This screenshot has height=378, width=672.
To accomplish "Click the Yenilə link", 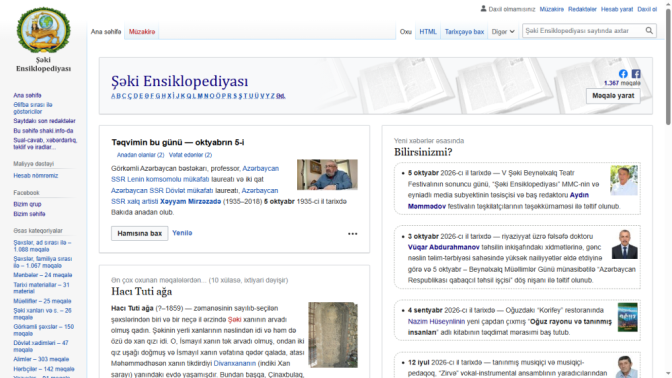I will [x=182, y=233].
